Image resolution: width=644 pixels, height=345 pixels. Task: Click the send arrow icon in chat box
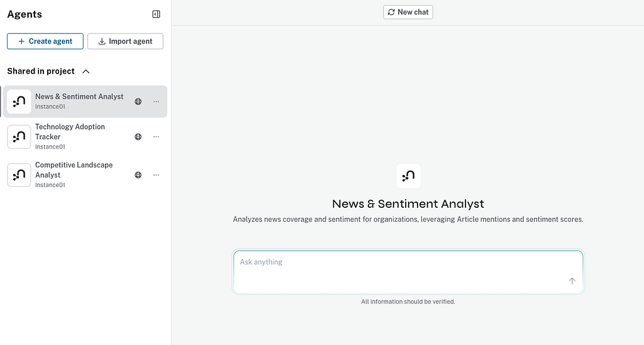pos(572,281)
